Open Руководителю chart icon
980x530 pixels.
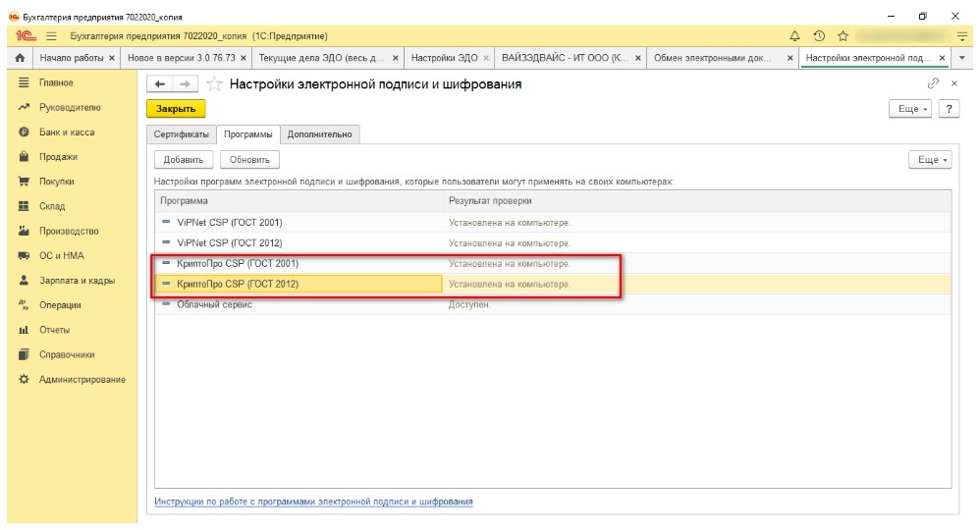pos(24,107)
